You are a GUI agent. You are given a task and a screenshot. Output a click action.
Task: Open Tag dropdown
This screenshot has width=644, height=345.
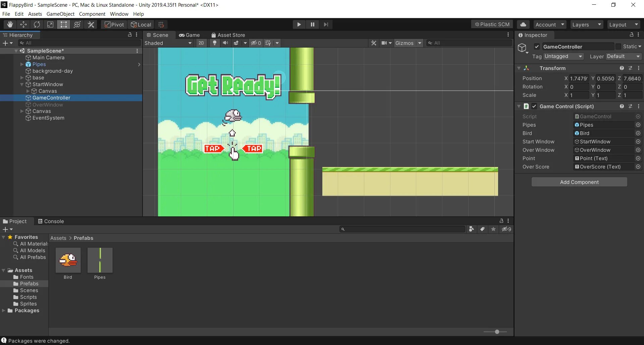[x=563, y=56]
